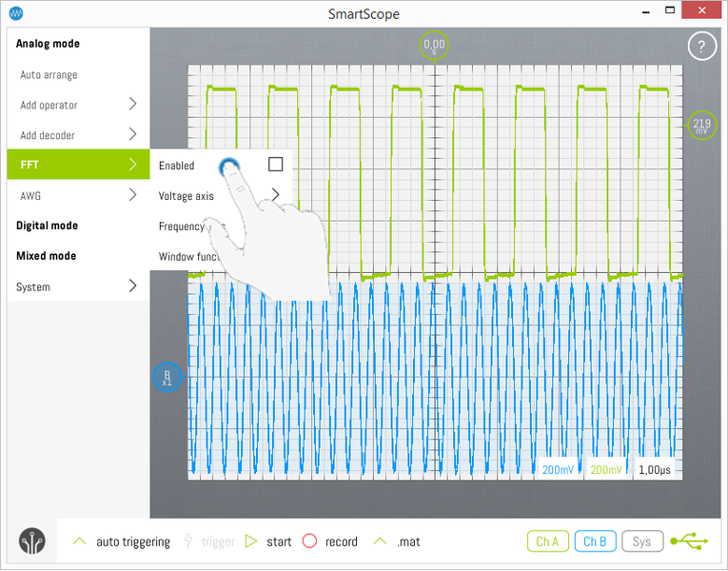Screen dimensions: 728x571
Task: Click the red record circle icon
Action: pyautogui.click(x=309, y=541)
